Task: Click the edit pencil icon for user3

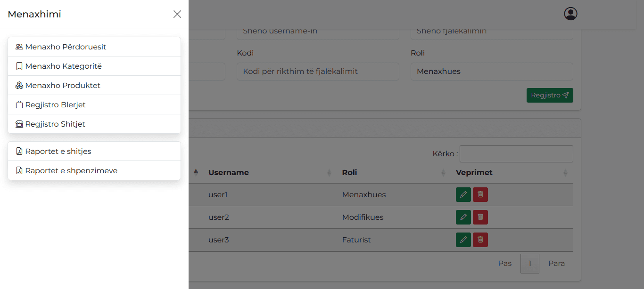Action: point(463,240)
